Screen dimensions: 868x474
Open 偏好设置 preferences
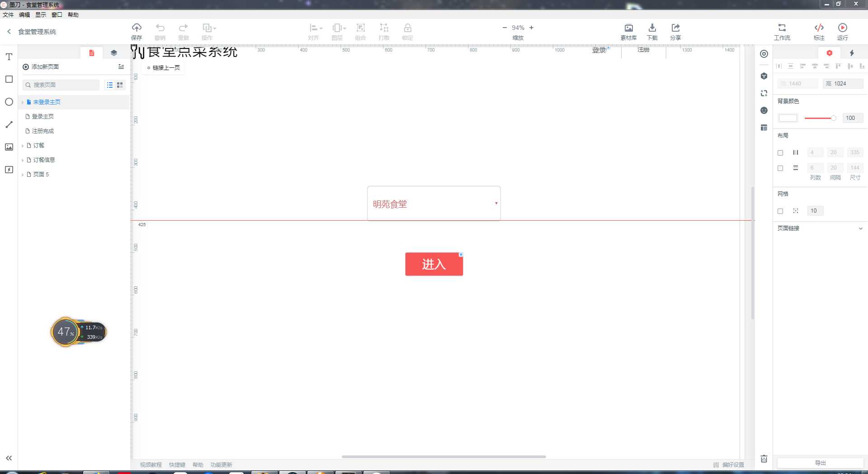(x=729, y=465)
